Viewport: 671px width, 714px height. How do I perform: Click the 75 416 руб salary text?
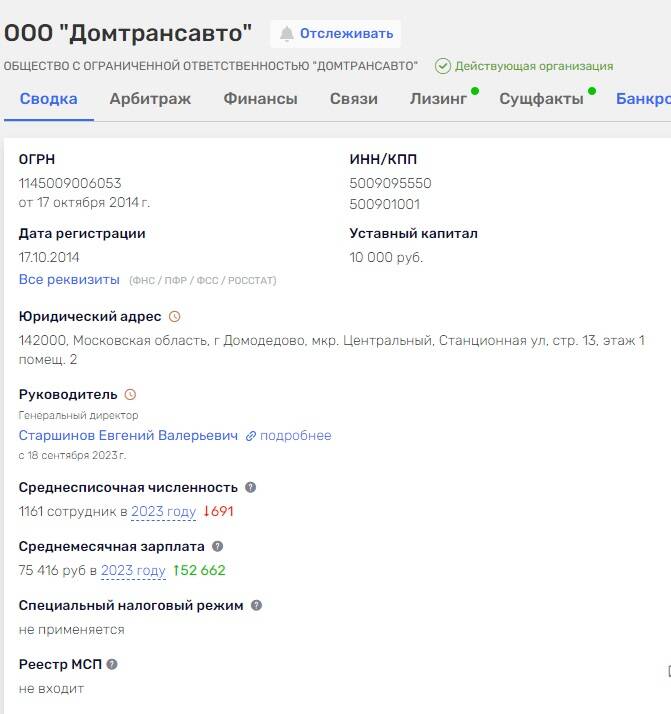coord(52,570)
